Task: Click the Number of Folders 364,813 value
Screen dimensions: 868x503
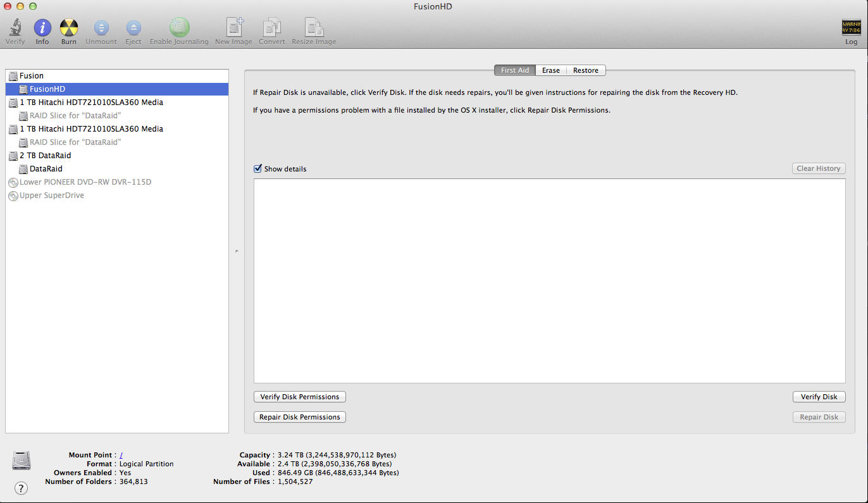Action: (x=133, y=481)
